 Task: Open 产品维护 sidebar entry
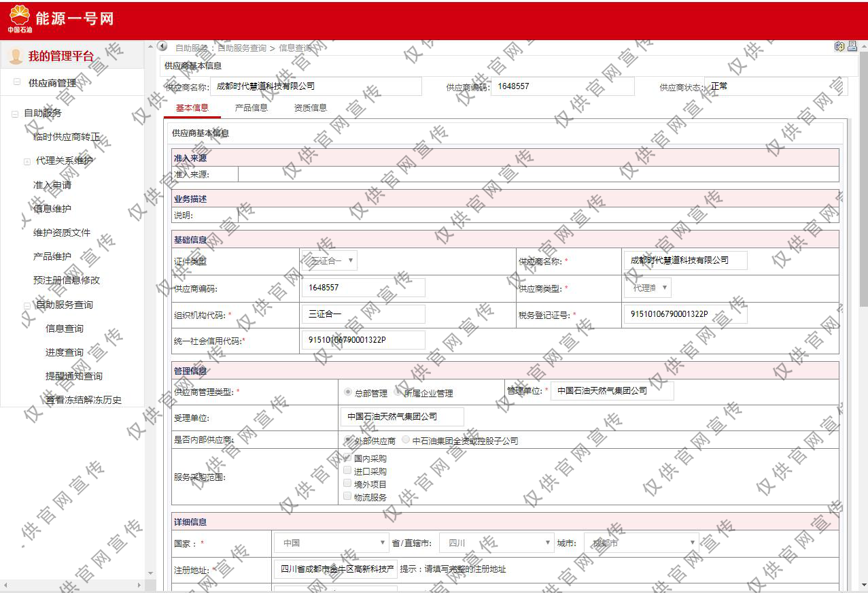[52, 256]
